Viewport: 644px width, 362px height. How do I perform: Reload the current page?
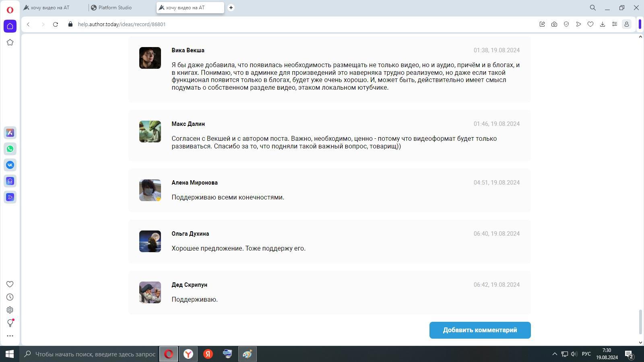coord(56,25)
